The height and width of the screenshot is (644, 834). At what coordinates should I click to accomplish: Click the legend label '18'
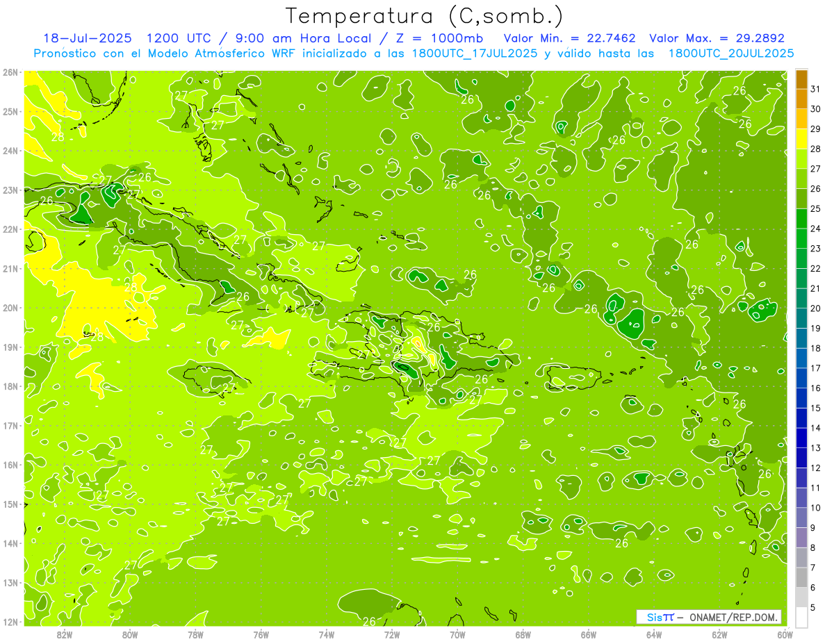tap(815, 348)
